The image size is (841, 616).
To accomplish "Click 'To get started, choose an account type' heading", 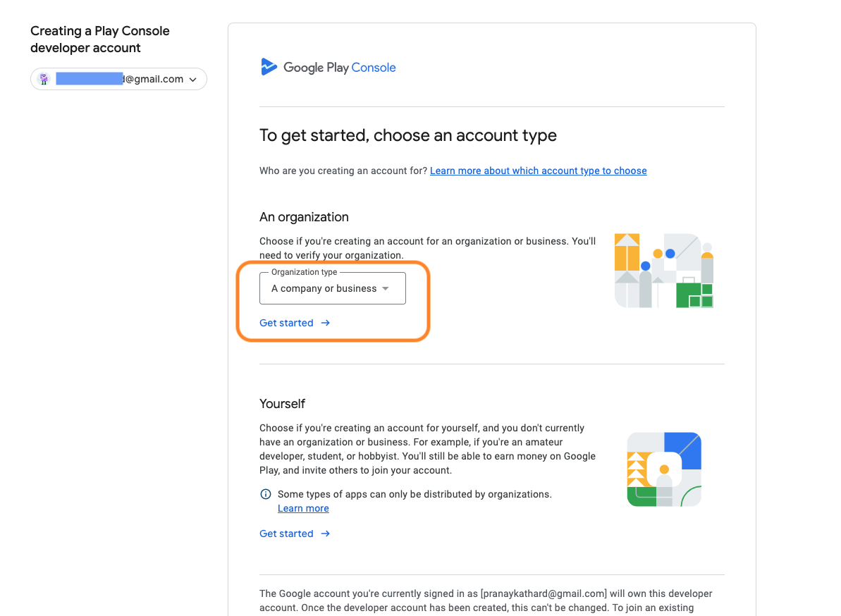I will tap(408, 135).
